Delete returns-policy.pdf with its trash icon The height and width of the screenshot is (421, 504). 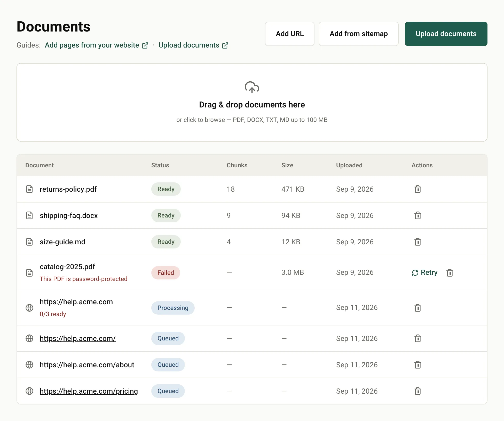point(418,189)
